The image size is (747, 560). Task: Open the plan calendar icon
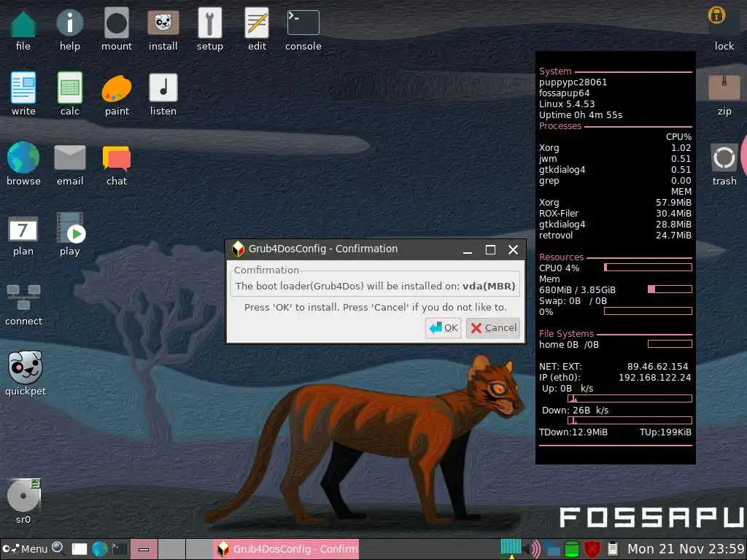[23, 228]
